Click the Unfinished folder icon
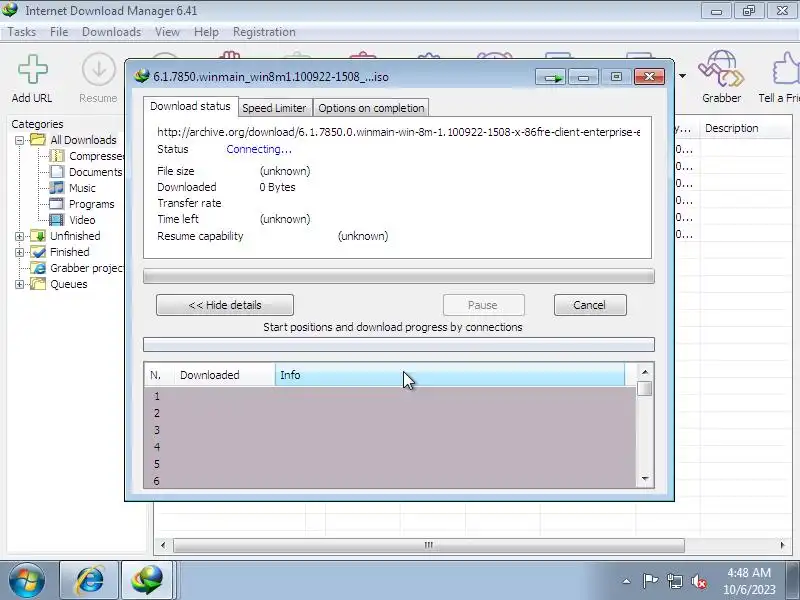 click(38, 236)
